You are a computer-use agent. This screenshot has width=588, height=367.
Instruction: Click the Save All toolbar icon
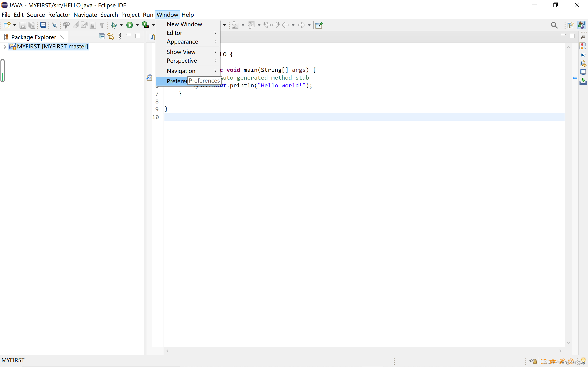click(32, 25)
